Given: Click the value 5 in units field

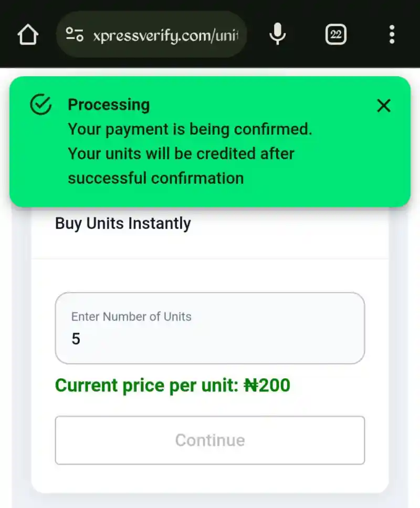Looking at the screenshot, I should coord(76,339).
